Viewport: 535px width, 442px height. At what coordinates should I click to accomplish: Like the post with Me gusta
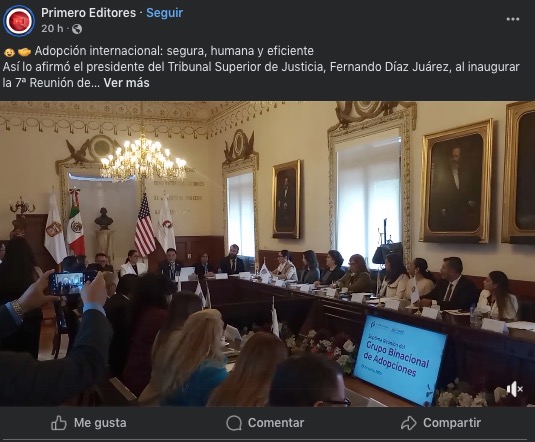(x=89, y=423)
